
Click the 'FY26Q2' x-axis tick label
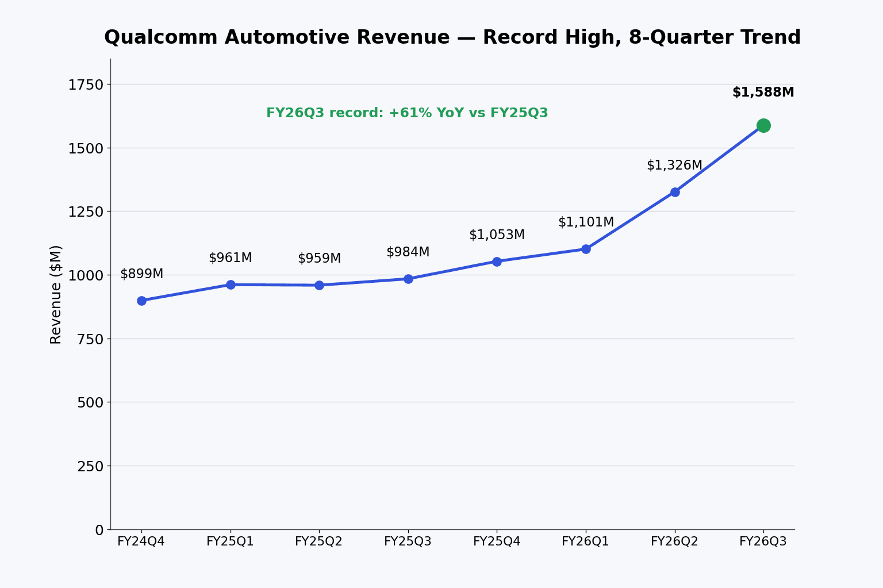click(675, 541)
